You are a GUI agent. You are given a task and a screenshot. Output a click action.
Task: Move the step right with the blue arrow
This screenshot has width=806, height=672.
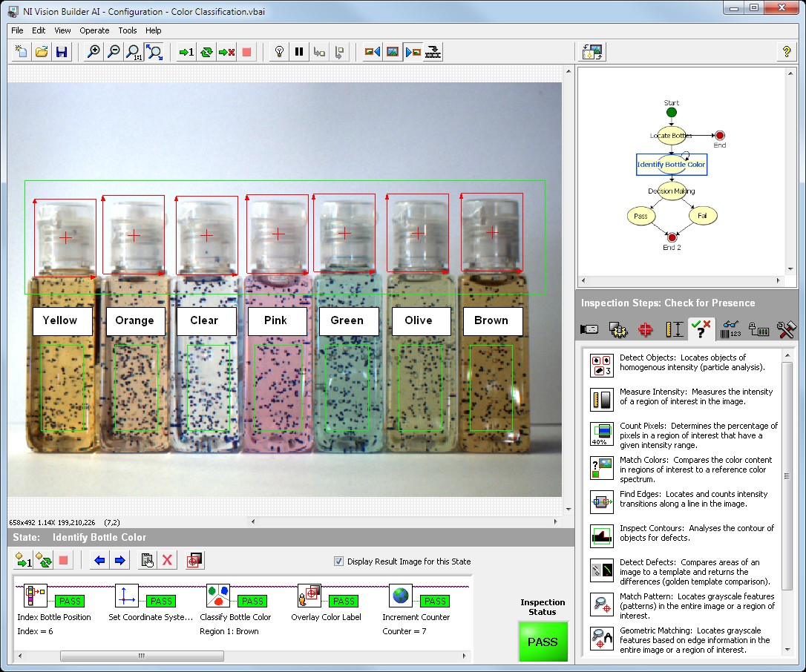pyautogui.click(x=119, y=560)
